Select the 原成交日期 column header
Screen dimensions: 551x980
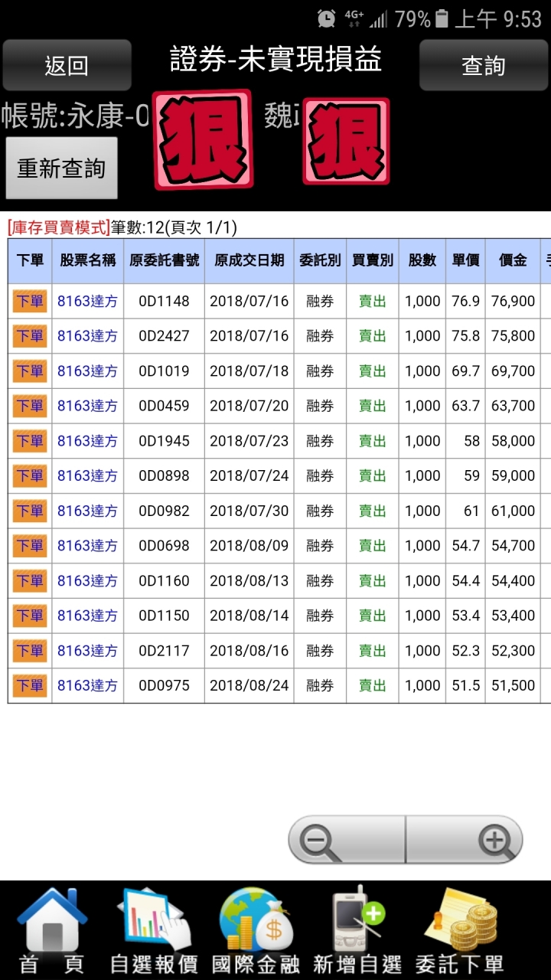point(249,260)
